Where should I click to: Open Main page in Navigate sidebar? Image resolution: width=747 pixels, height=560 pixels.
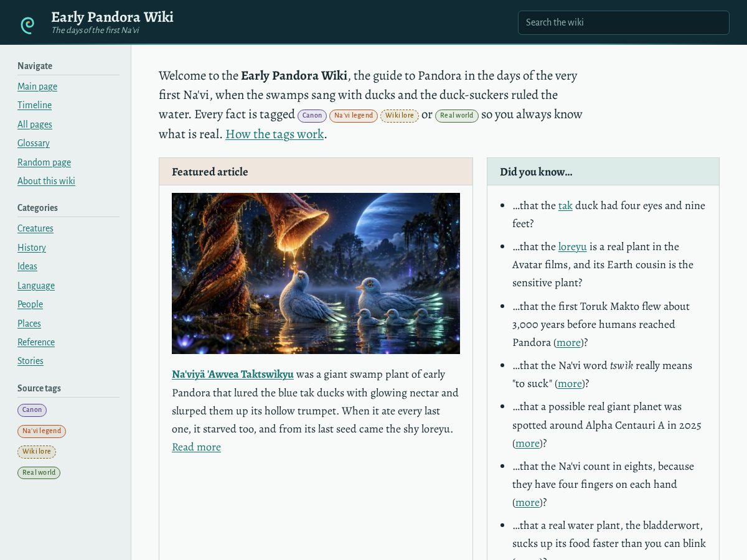37,86
